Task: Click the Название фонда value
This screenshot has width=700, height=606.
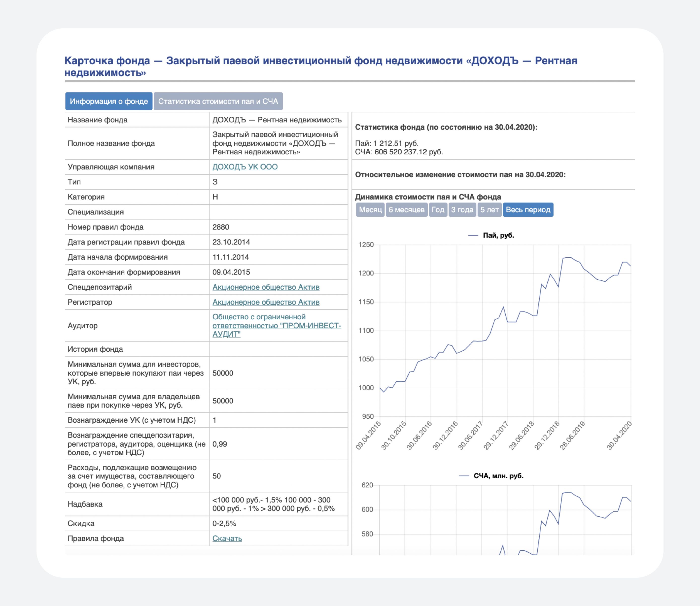Action: point(277,120)
